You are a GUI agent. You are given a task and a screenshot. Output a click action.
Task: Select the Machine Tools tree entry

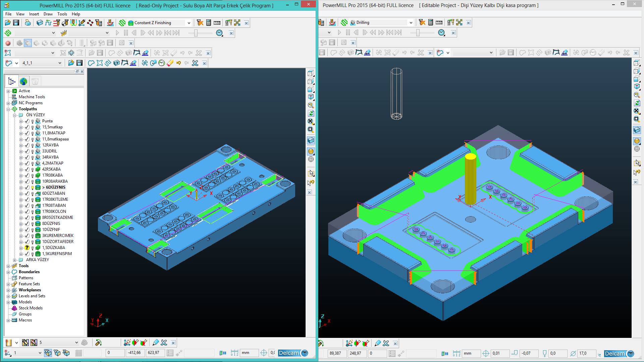(32, 97)
